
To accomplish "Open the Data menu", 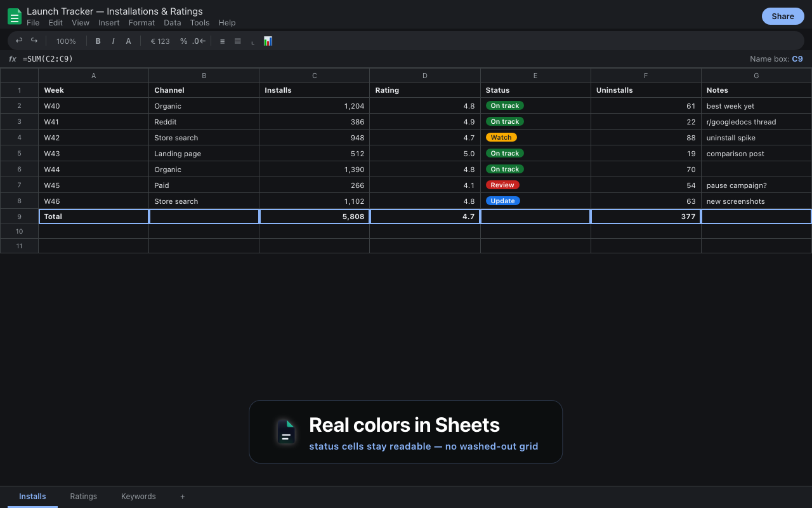I will pyautogui.click(x=173, y=23).
